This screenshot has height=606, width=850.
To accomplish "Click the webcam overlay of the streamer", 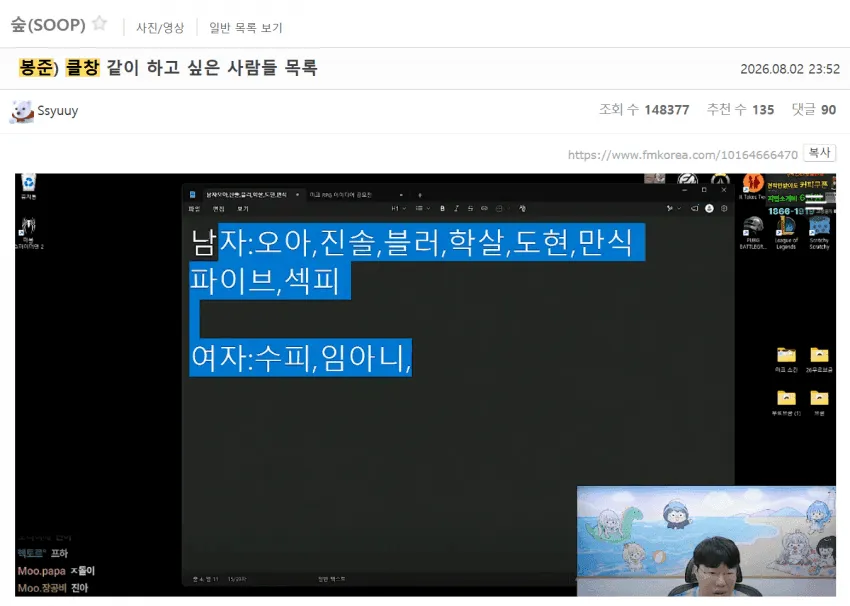I will tap(706, 541).
